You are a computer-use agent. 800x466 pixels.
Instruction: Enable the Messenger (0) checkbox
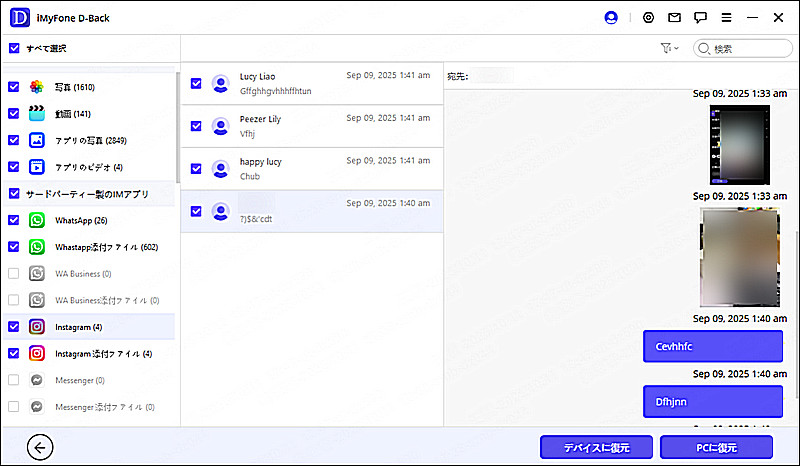pyautogui.click(x=14, y=380)
